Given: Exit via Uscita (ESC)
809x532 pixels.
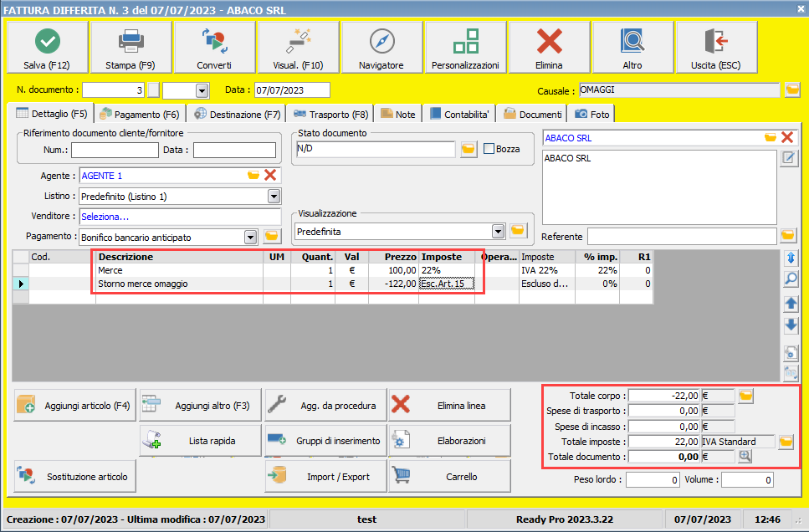Looking at the screenshot, I should point(715,48).
